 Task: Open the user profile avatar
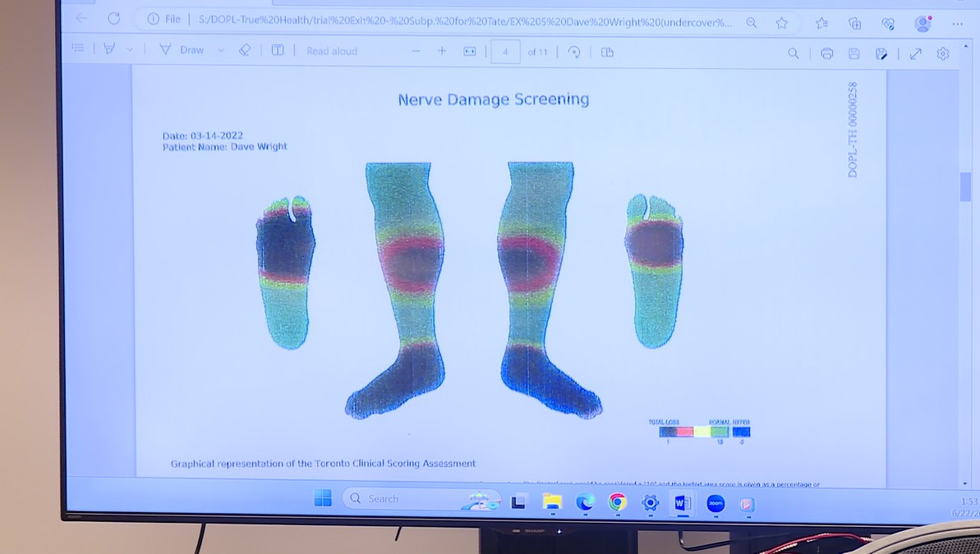click(x=922, y=24)
